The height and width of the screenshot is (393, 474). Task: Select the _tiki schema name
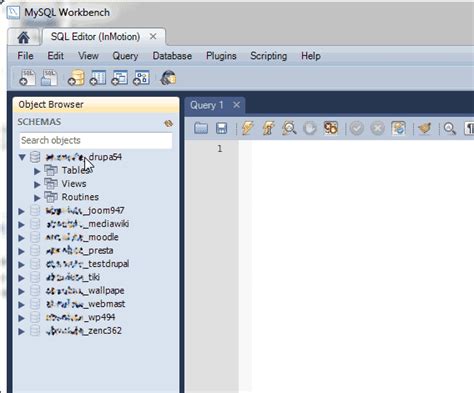73,277
